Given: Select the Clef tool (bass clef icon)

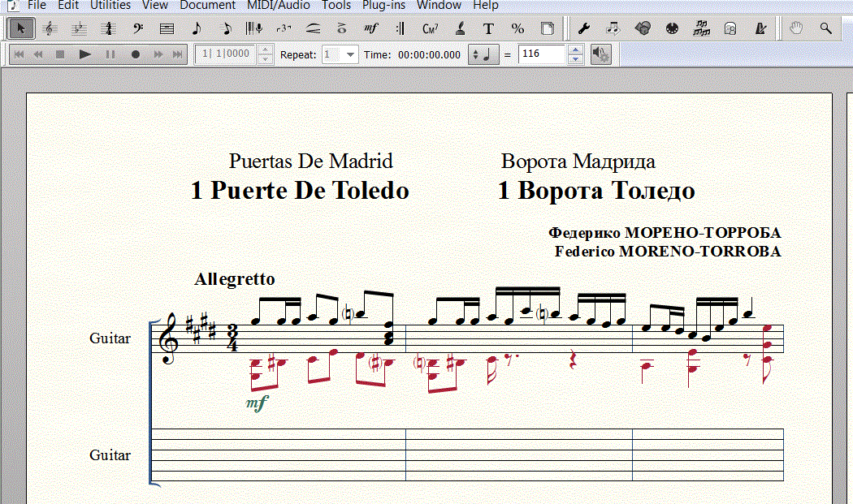Looking at the screenshot, I should pos(137,28).
